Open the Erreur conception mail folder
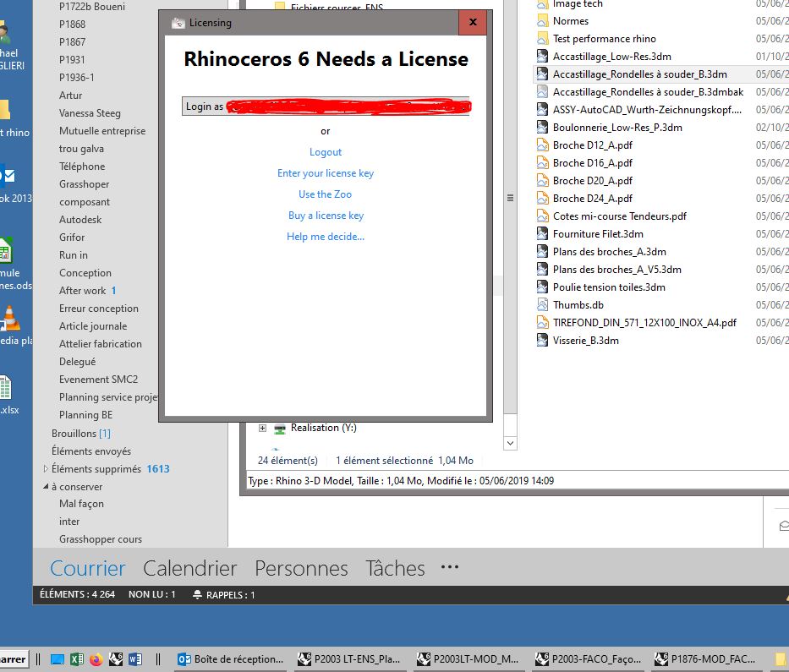The image size is (789, 672). (99, 309)
